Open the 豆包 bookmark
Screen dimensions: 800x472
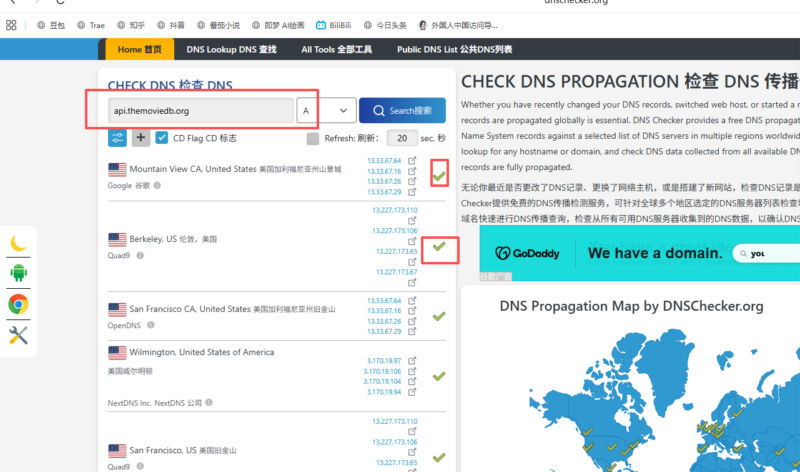pyautogui.click(x=51, y=25)
